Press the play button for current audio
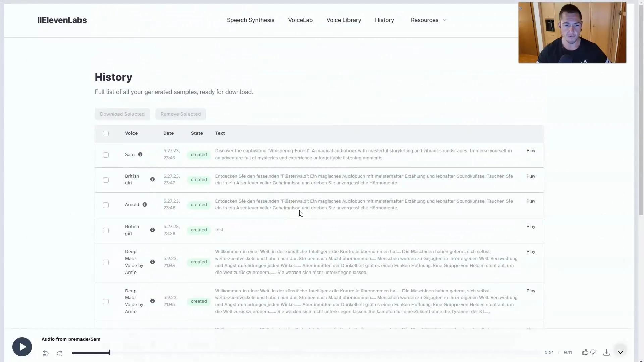644x362 pixels. click(x=22, y=346)
